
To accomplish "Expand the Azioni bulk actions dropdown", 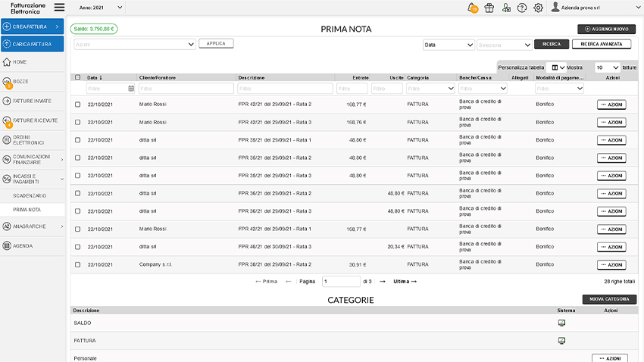I will click(135, 45).
